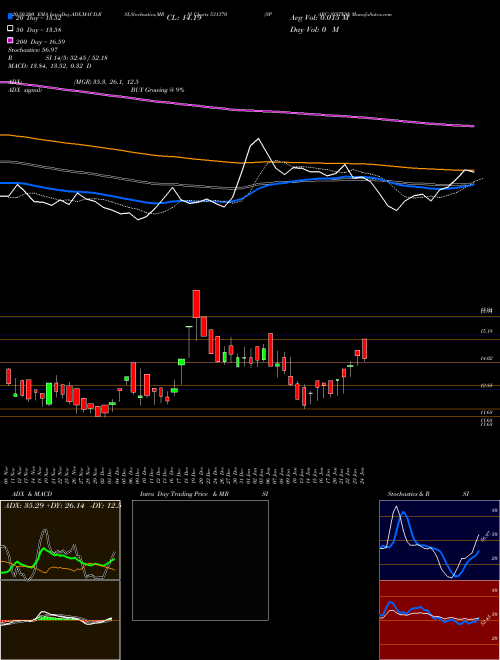Click the 15.18 price axis label

click(x=486, y=332)
